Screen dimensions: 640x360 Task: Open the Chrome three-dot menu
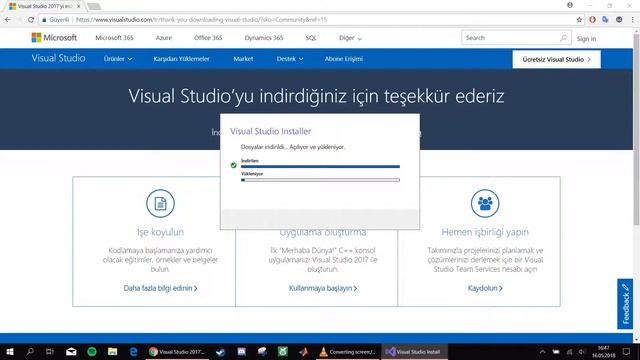633,20
